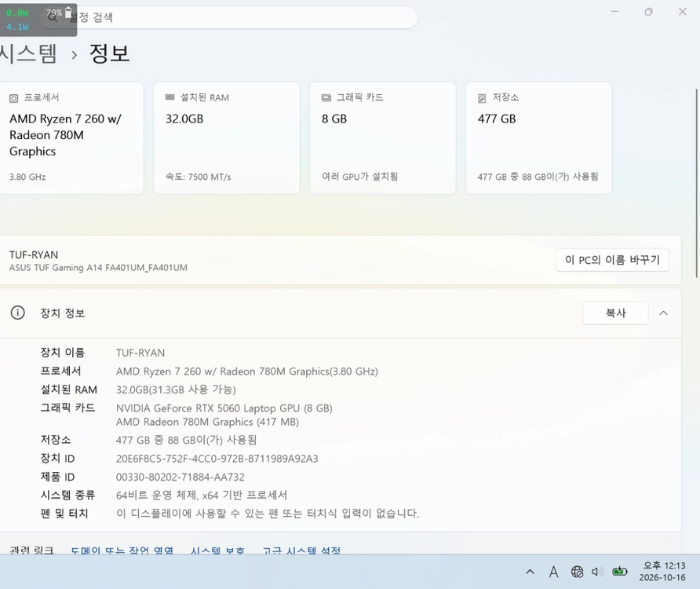This screenshot has width=700, height=589.
Task: Click the installed RAM card icon
Action: tap(170, 97)
